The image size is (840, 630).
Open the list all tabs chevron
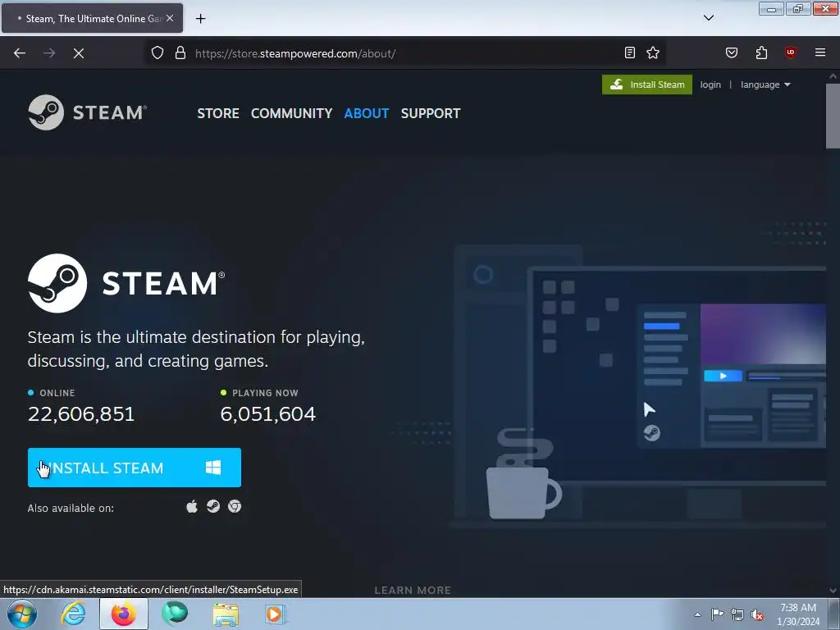pos(709,18)
